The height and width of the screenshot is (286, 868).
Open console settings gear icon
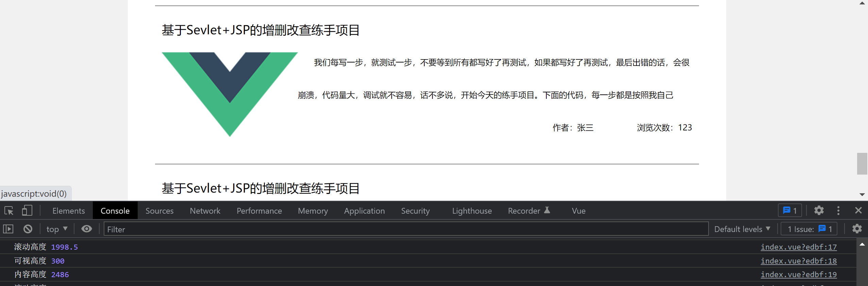point(857,229)
